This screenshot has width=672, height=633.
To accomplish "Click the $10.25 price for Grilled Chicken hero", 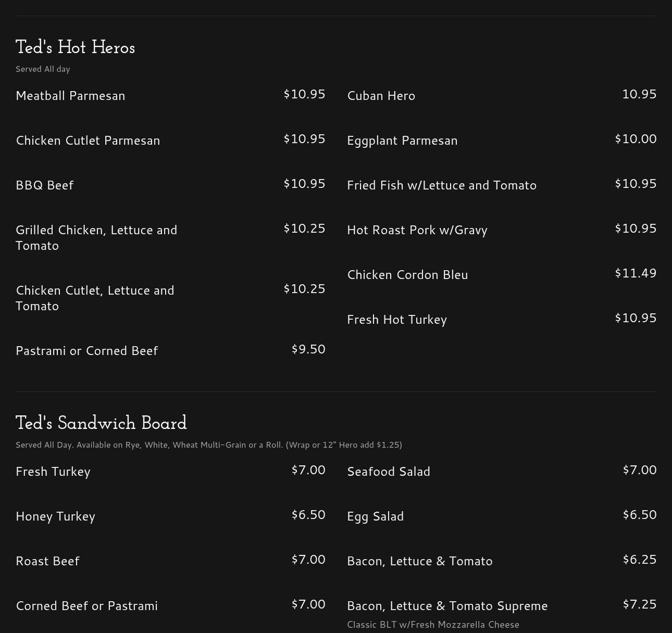I will (x=304, y=229).
